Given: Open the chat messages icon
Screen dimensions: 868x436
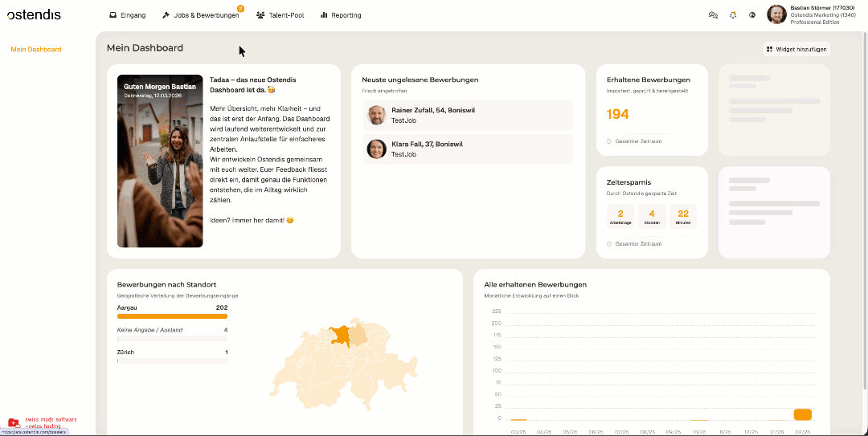Looking at the screenshot, I should [x=713, y=15].
